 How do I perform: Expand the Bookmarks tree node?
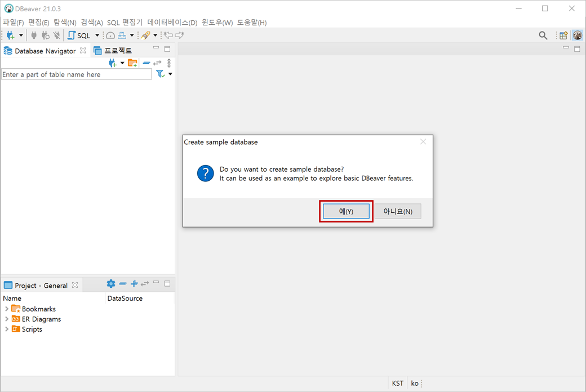point(6,309)
